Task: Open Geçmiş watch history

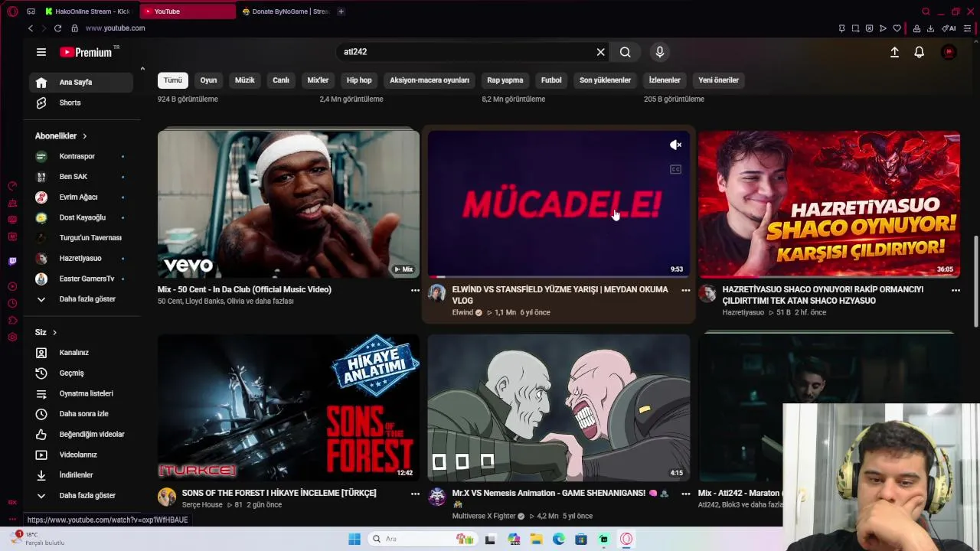Action: [81, 373]
